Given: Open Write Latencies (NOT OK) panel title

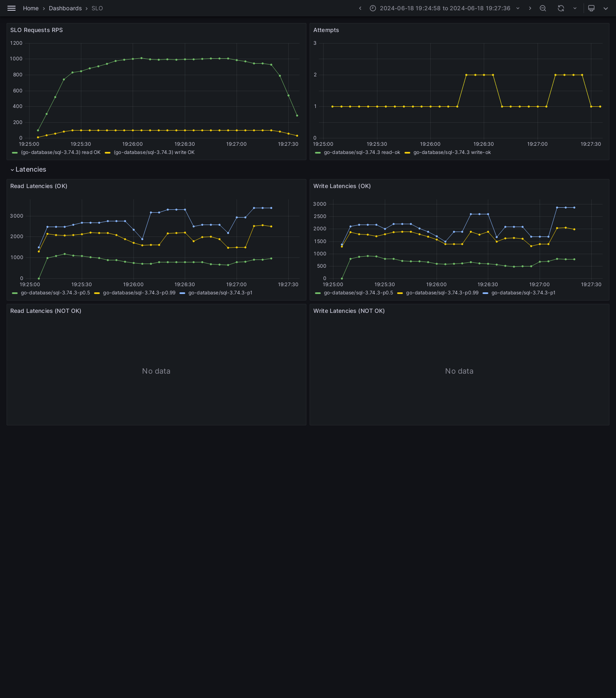Looking at the screenshot, I should (349, 311).
